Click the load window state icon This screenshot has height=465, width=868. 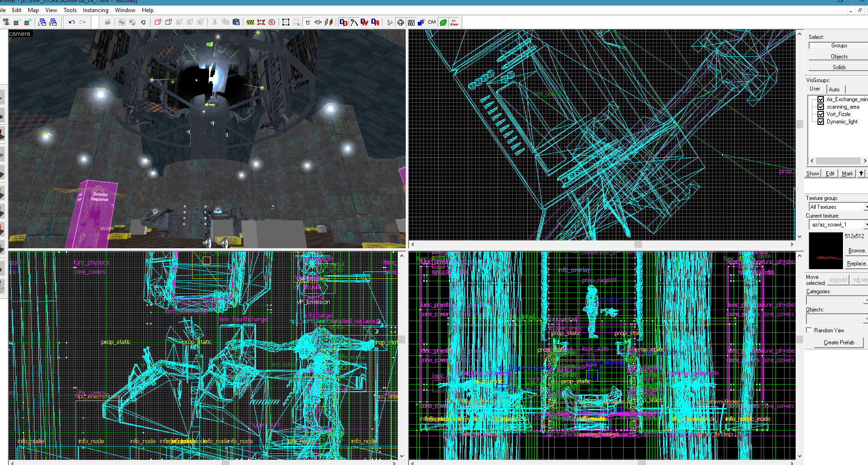(x=42, y=22)
